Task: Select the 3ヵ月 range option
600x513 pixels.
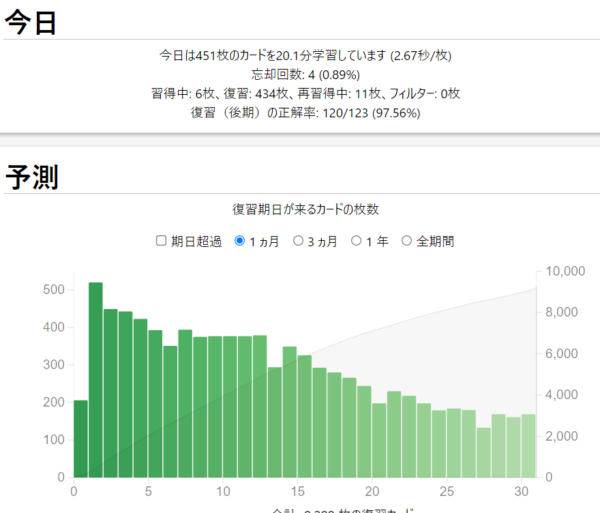Action: pos(298,241)
